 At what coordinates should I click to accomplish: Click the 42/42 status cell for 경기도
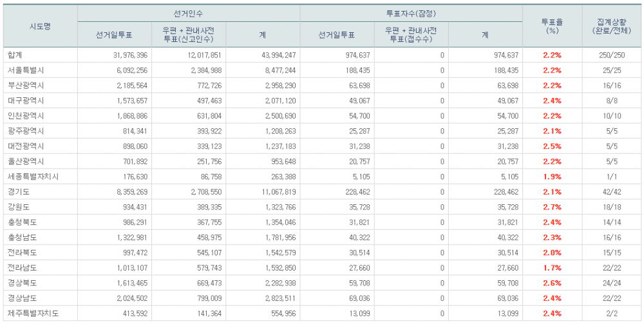pyautogui.click(x=611, y=192)
